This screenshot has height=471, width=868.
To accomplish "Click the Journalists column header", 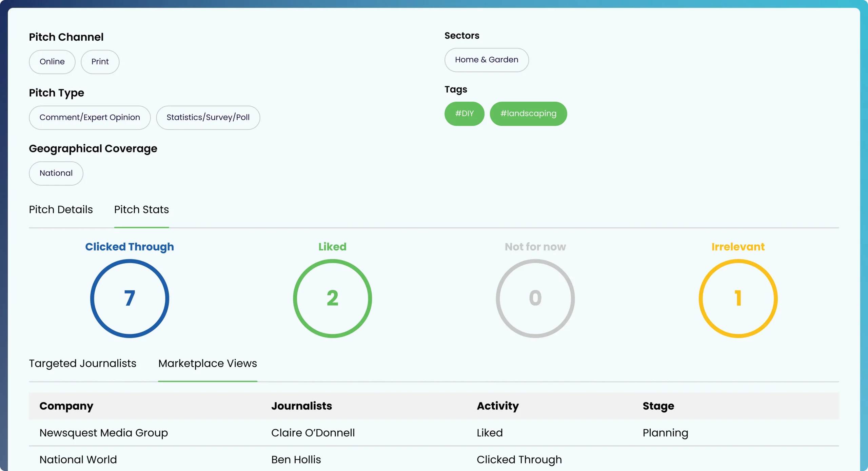I will click(x=301, y=406).
